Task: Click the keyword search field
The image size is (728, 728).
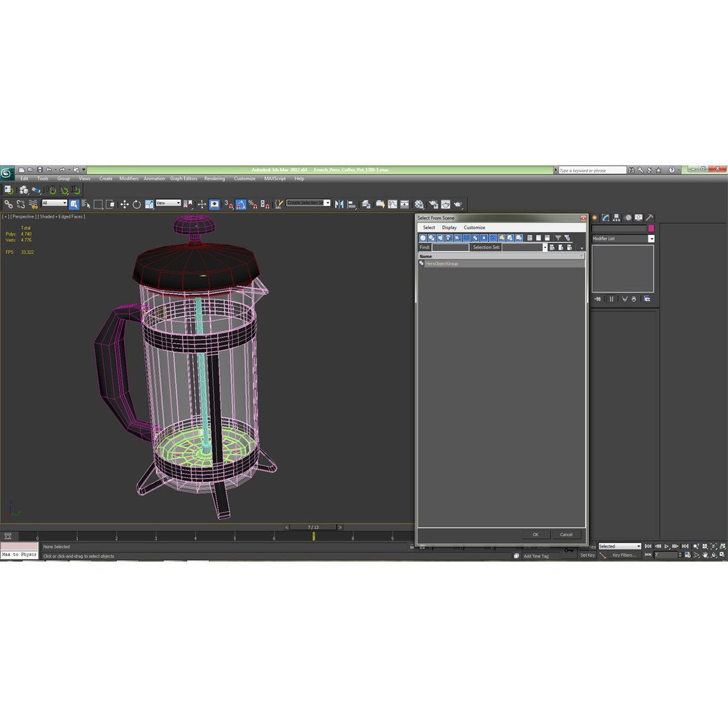Action: coord(593,171)
